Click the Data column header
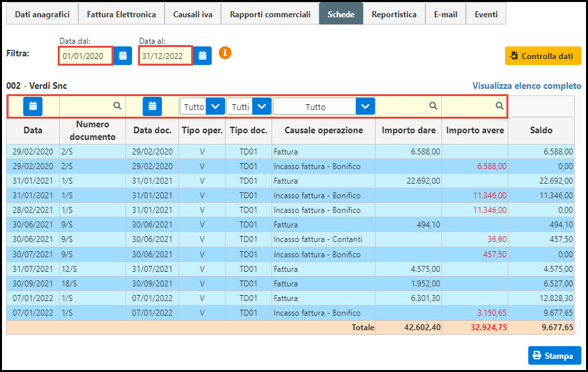 pyautogui.click(x=33, y=131)
